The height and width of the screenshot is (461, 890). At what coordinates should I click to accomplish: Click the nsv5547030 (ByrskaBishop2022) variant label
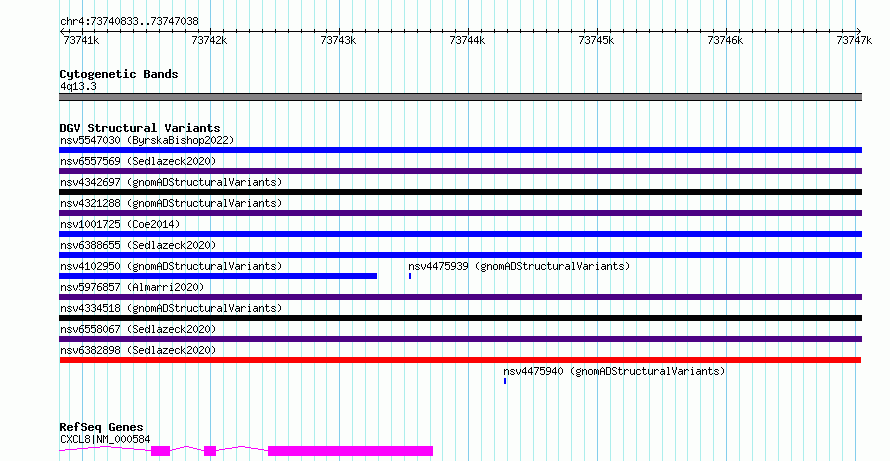147,140
